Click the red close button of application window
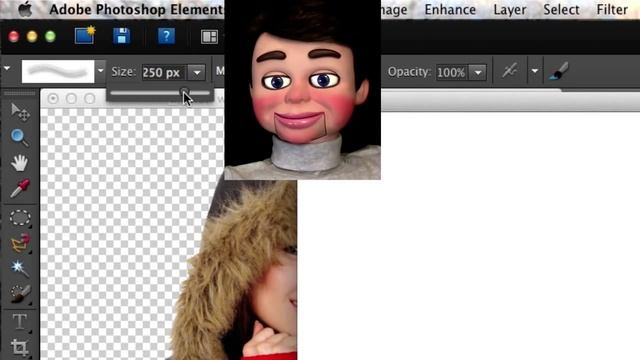The height and width of the screenshot is (360, 640). 13,37
